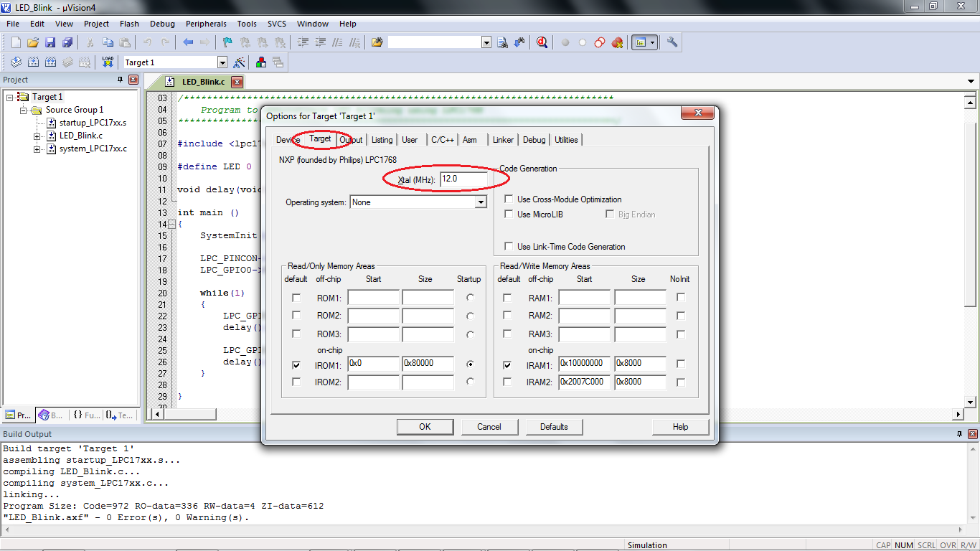980x551 pixels.
Task: Open the Peripherals menu
Action: coord(206,24)
